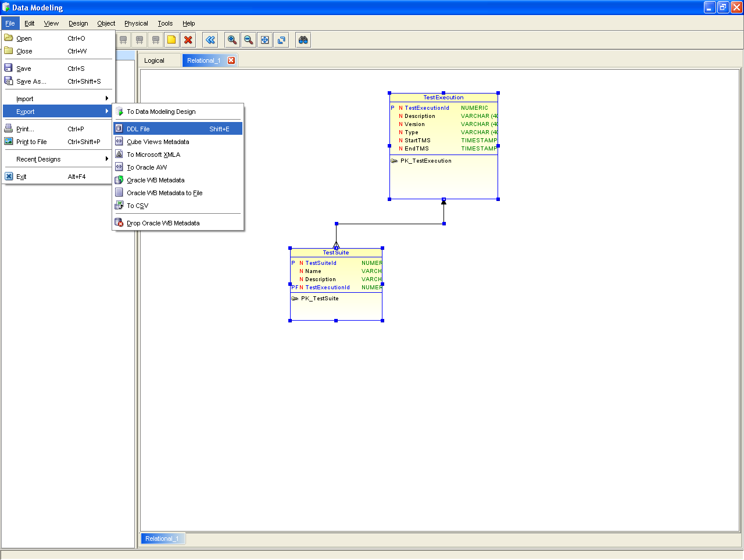Click the Fit Screen toolbar icon
Viewport: 744px width, 560px height.
coord(264,40)
